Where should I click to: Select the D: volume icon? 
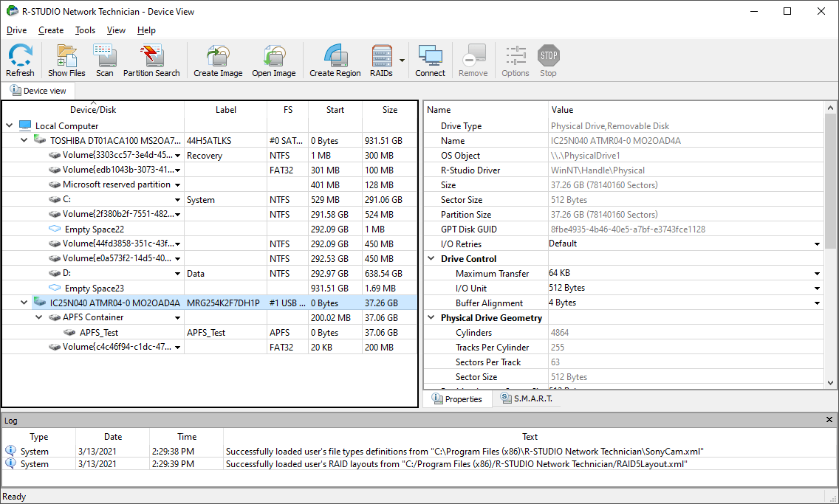55,273
